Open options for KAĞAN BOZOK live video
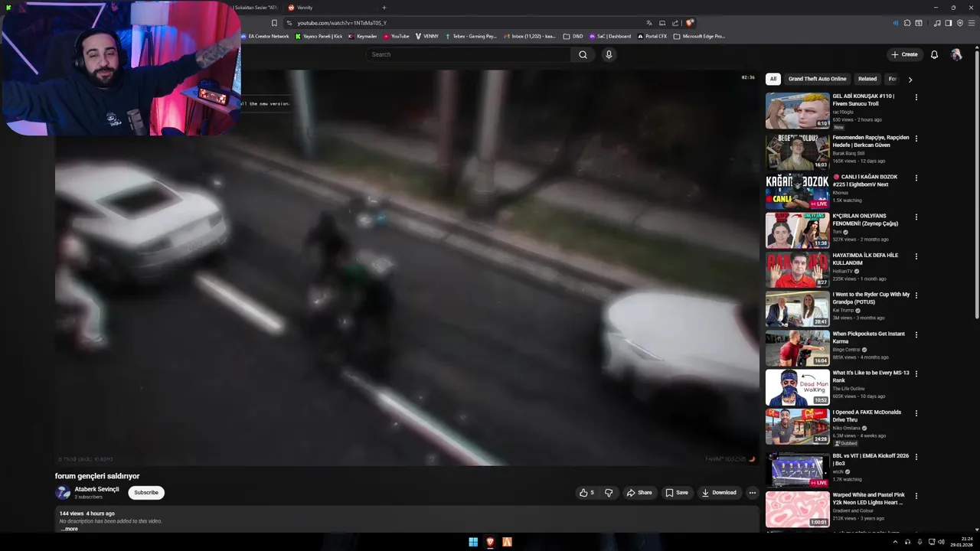Screen dimensions: 980x551 coord(916,178)
